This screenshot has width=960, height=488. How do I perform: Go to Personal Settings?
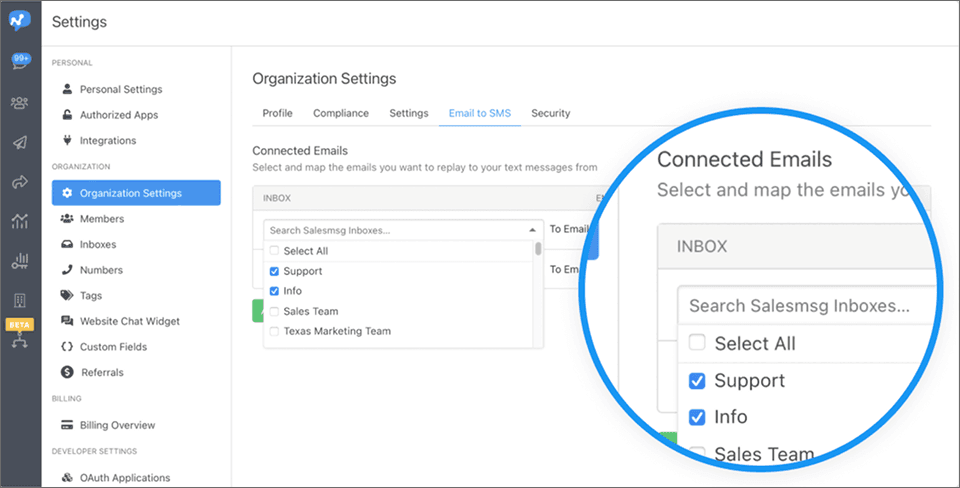(120, 89)
